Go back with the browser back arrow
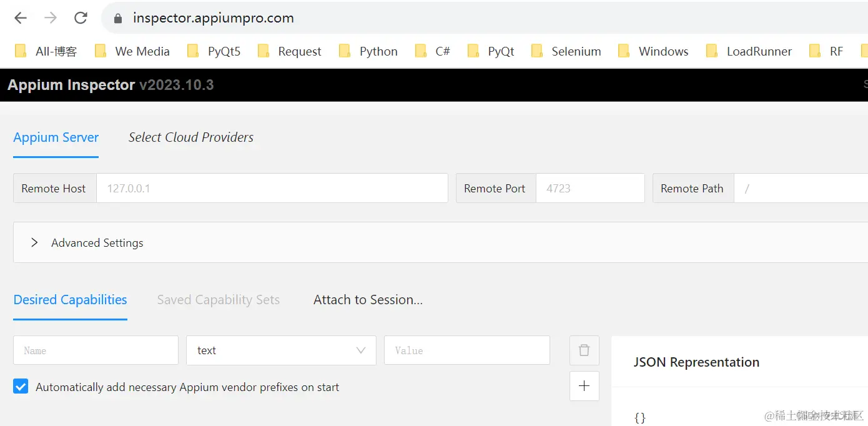Viewport: 868px width, 426px height. tap(21, 18)
